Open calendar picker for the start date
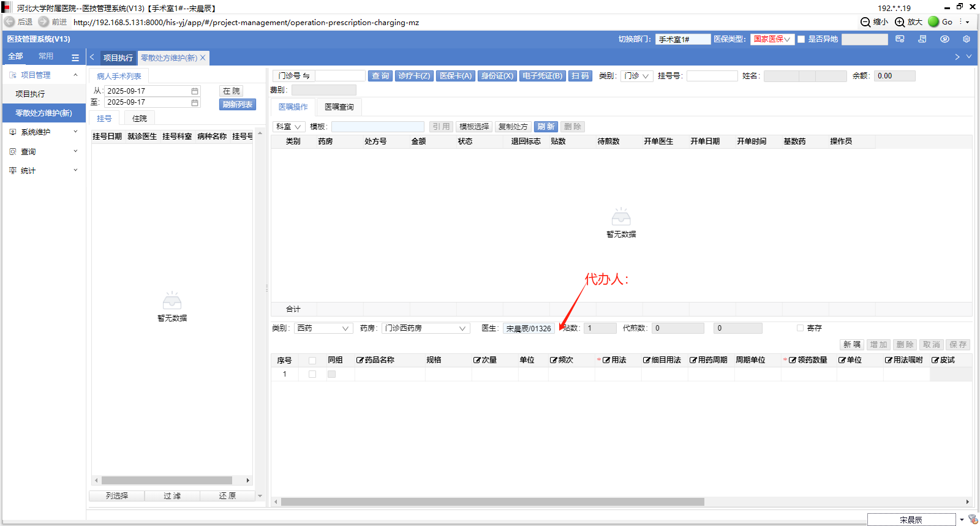The height and width of the screenshot is (526, 980). [x=195, y=91]
